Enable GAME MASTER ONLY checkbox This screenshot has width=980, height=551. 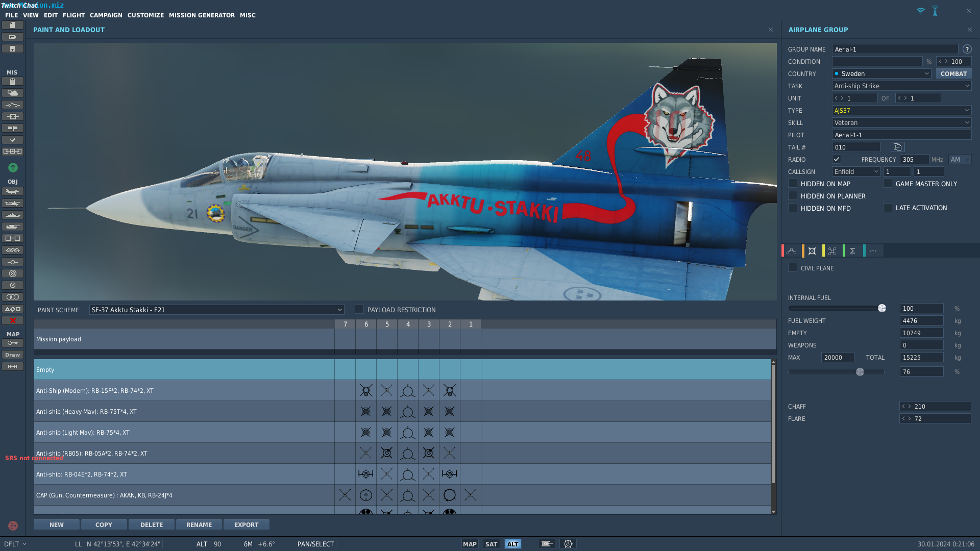click(x=888, y=183)
